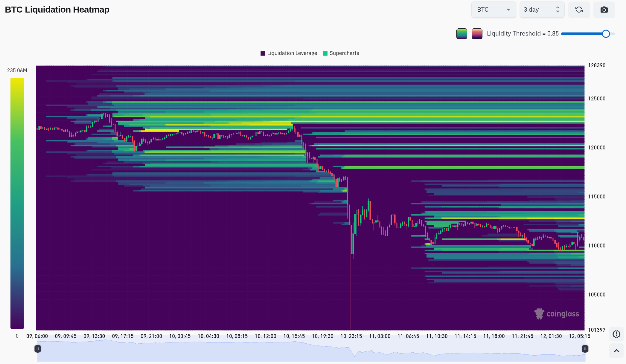Click the 11, 06:45 time axis label

[x=408, y=336]
